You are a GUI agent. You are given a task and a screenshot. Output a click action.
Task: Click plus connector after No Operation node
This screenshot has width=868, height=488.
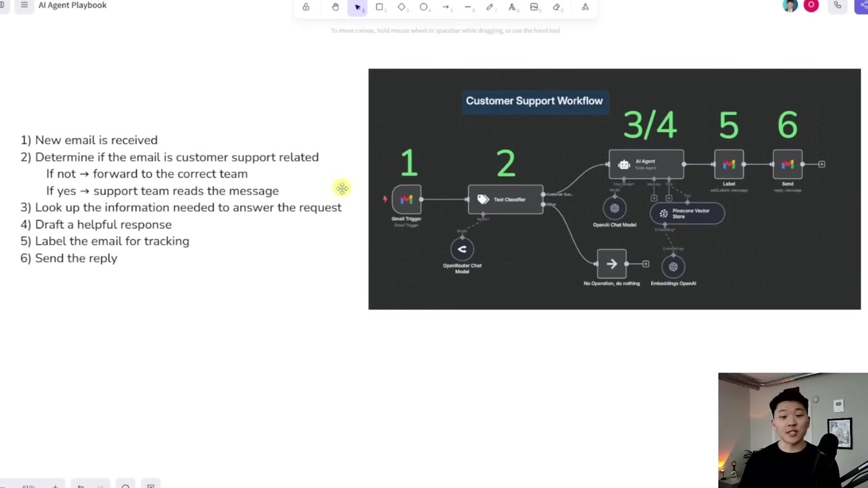[645, 264]
